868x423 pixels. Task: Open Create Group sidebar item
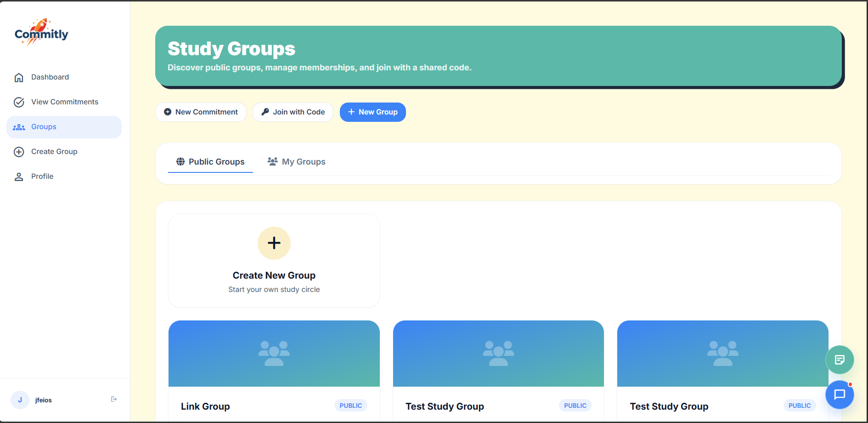point(64,152)
